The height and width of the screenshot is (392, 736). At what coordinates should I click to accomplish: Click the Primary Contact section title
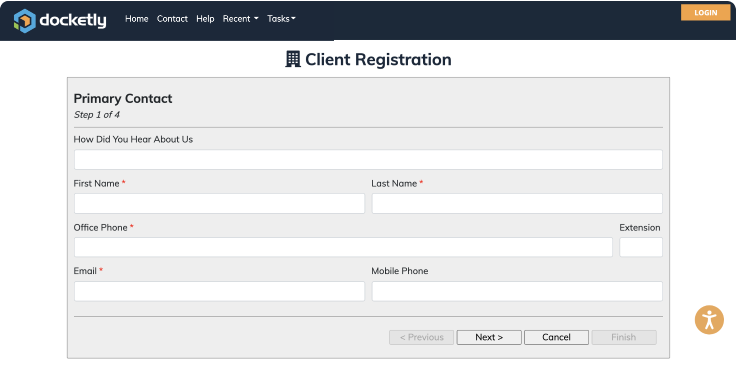123,99
